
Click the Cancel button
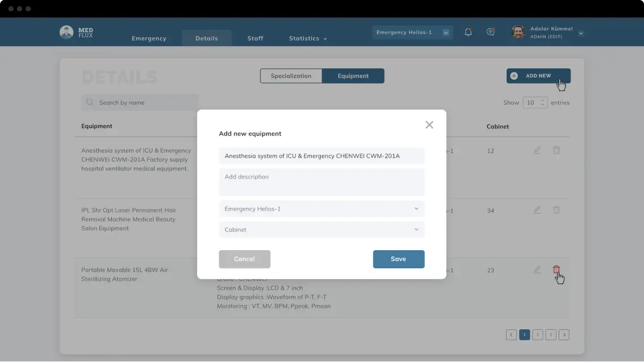point(245,259)
